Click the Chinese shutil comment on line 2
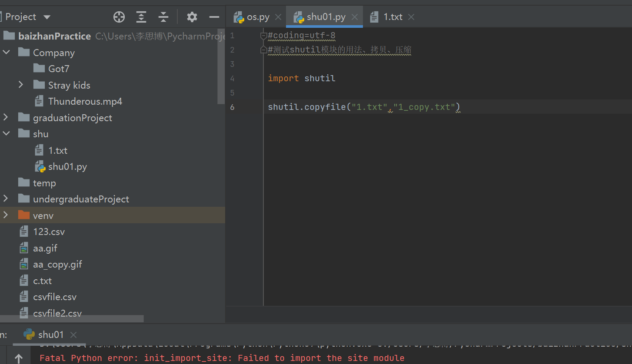Image resolution: width=632 pixels, height=364 pixels. pos(339,50)
